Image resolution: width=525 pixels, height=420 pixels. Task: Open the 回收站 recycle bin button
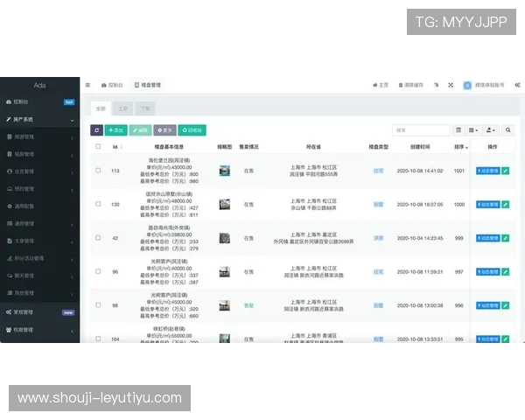click(192, 130)
